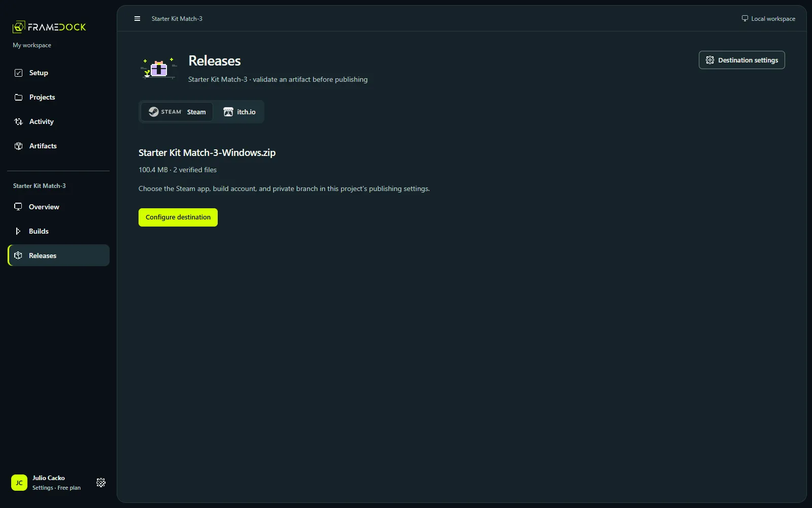812x508 pixels.
Task: Click the settings gear beside Julio Cacko
Action: tap(101, 483)
